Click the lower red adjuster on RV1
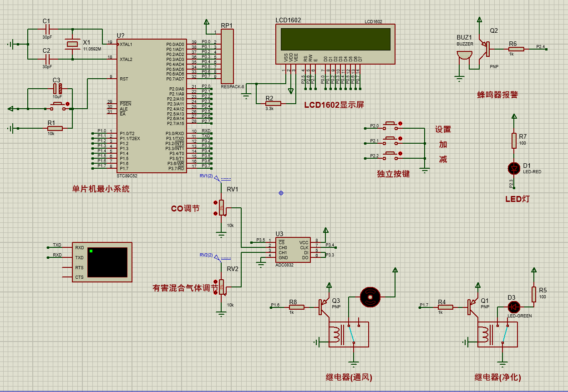Screen dimensions: 568x392 (215, 213)
